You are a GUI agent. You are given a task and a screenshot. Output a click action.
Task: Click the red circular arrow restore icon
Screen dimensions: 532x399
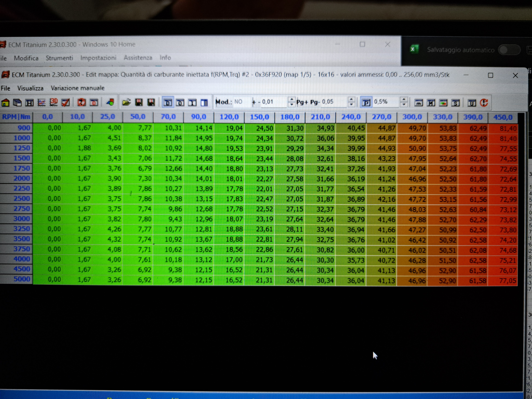point(484,103)
